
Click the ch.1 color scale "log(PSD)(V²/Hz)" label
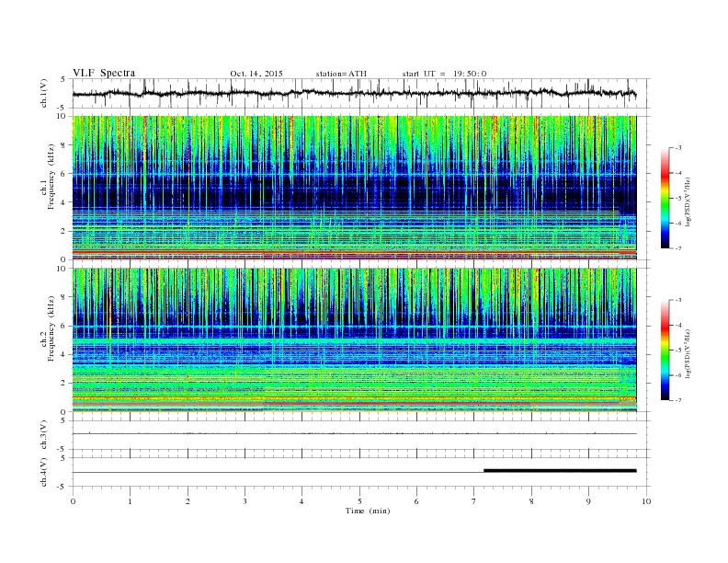tap(688, 202)
